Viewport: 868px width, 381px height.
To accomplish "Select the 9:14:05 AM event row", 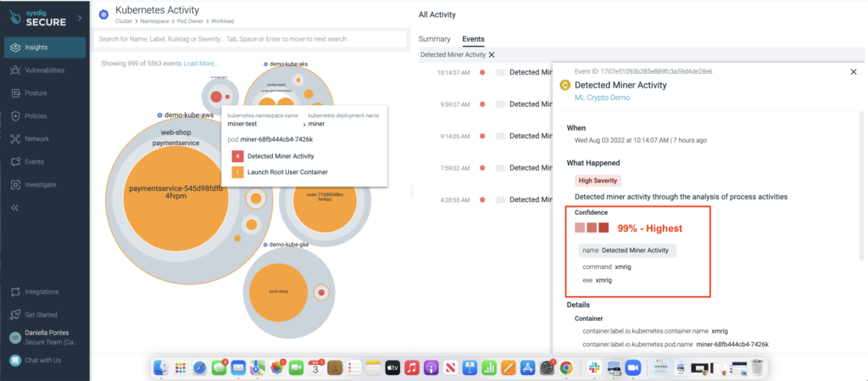I will coord(494,136).
